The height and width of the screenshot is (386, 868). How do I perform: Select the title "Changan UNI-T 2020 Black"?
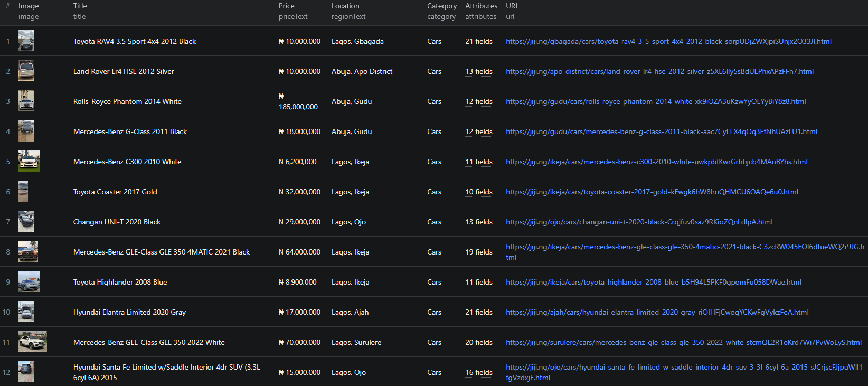point(117,222)
